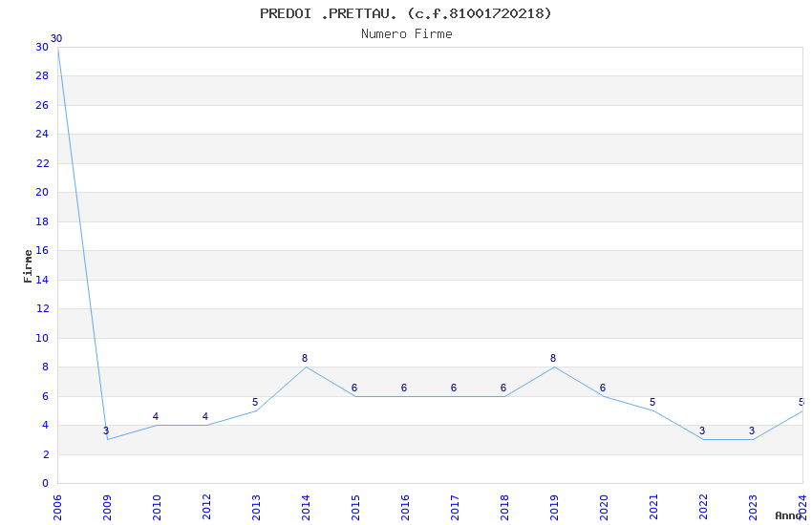Viewport: 812px width, 525px height.
Task: Select the 2023 data point labeled 3
Action: point(754,440)
